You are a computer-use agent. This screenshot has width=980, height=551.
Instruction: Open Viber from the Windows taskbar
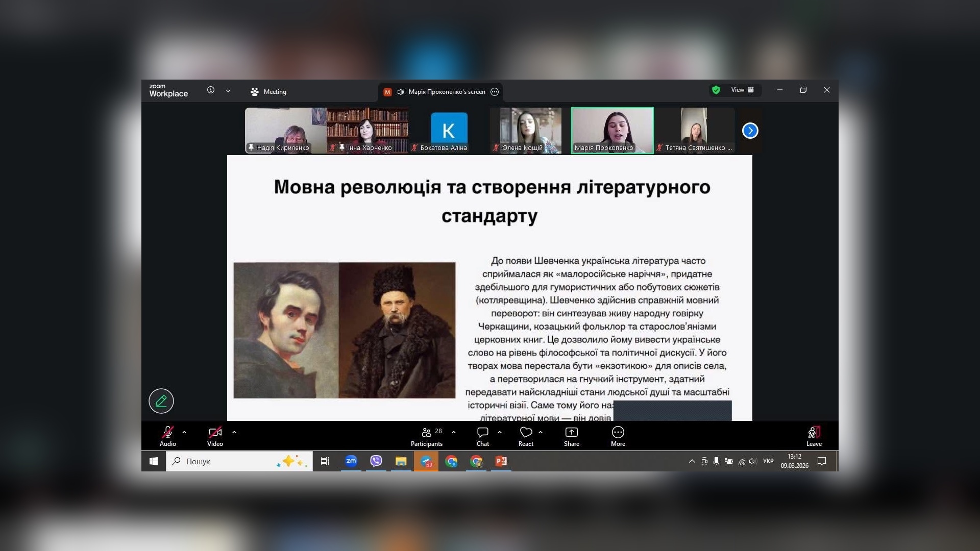click(376, 461)
